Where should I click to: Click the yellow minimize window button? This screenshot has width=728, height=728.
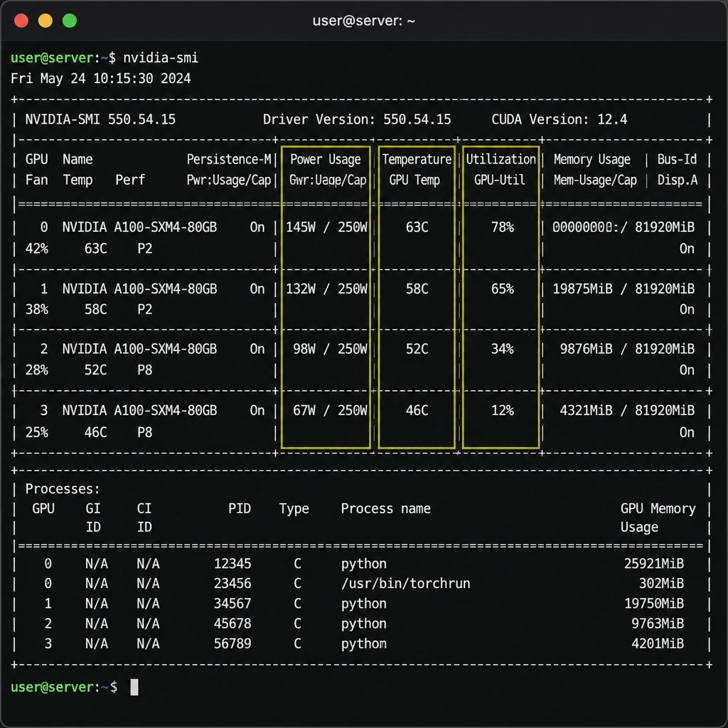tap(45, 21)
